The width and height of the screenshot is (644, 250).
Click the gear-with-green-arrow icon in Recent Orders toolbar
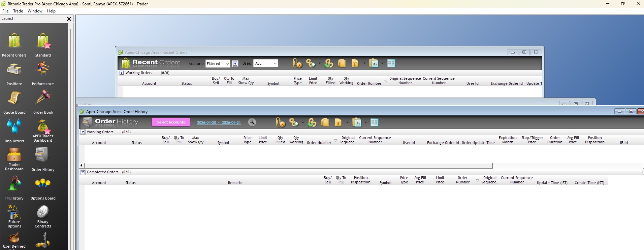[x=329, y=63]
